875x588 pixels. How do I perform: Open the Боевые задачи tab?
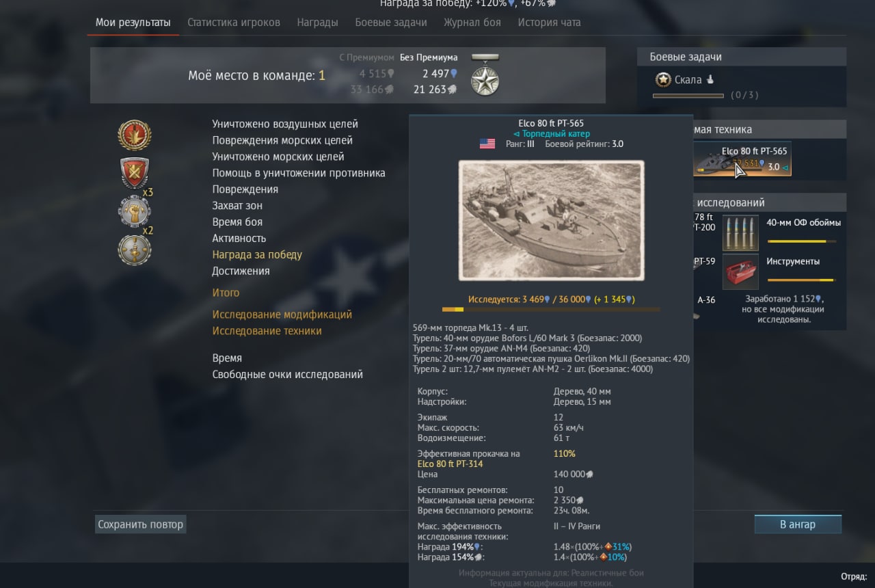tap(391, 23)
